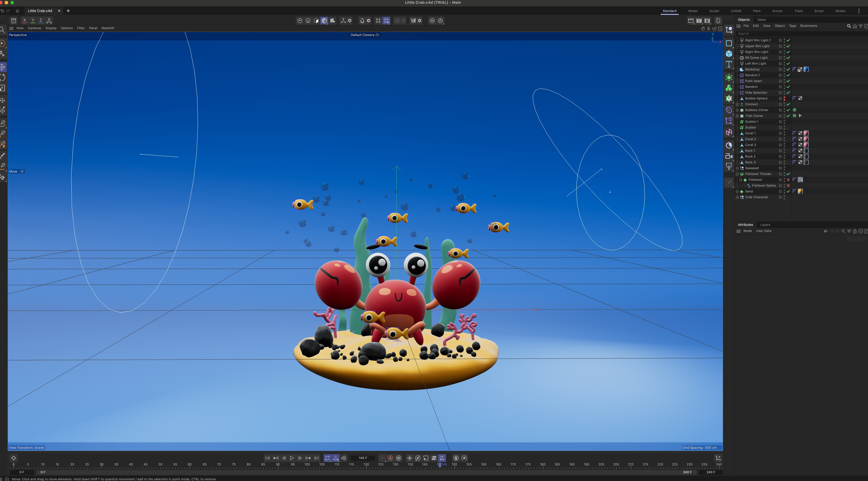Toggle sound during playback

(344, 458)
